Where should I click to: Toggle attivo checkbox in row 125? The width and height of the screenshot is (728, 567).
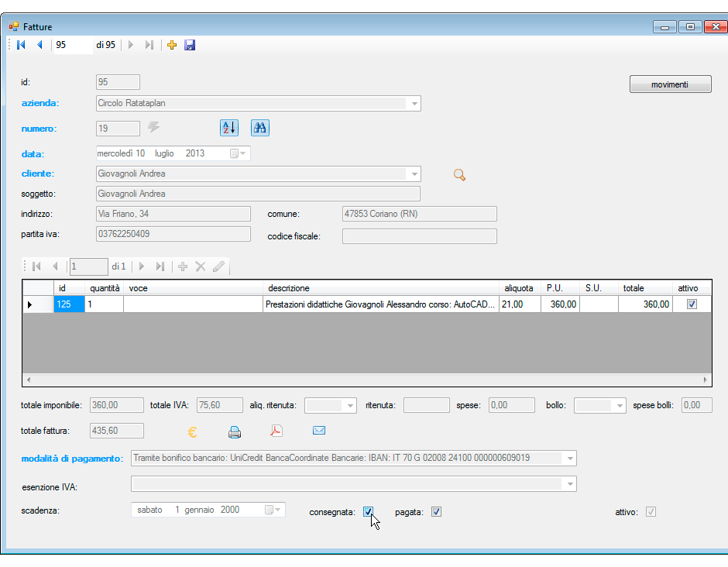click(x=692, y=304)
